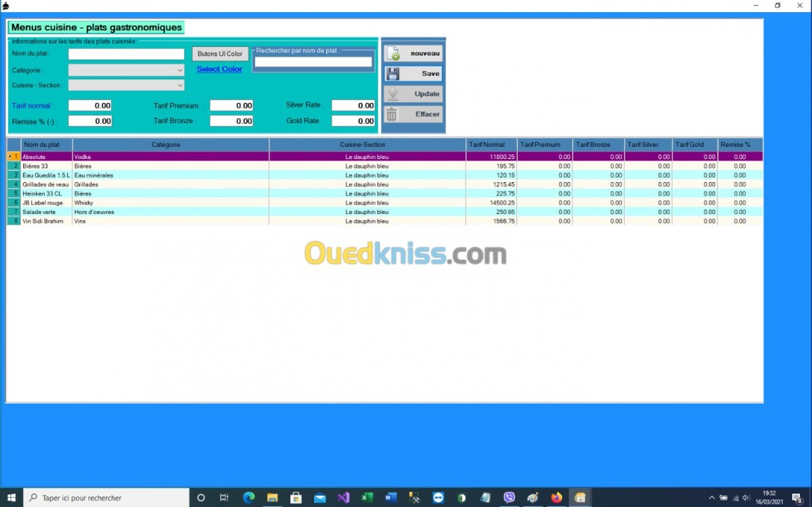Save the dish with the floppy disk button
The height and width of the screenshot is (507, 812).
click(413, 74)
